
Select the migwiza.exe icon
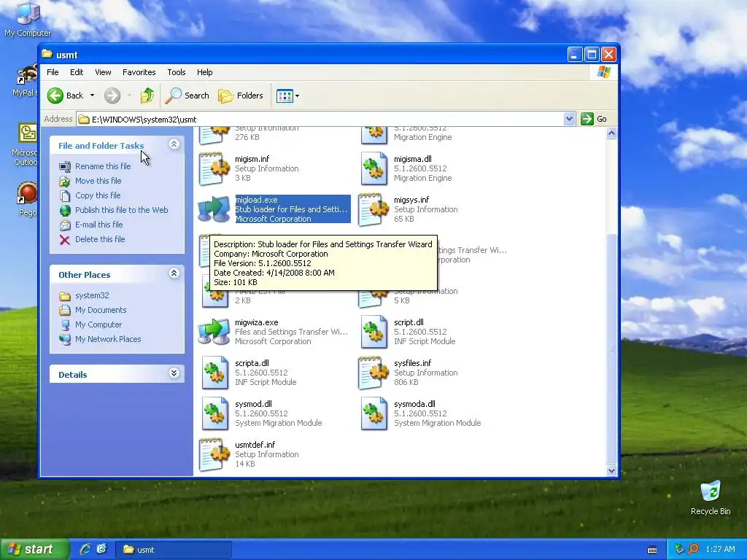pyautogui.click(x=214, y=332)
